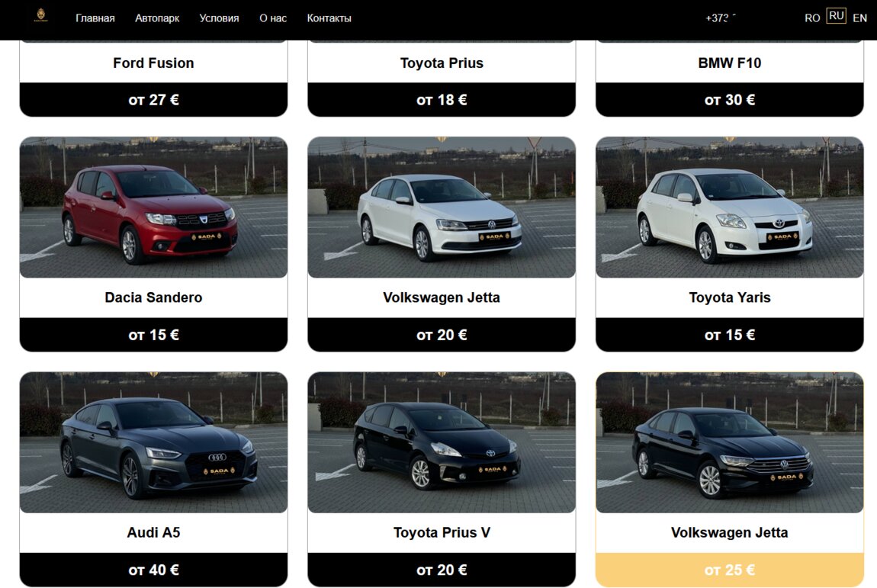Click the BMW F10 title
The height and width of the screenshot is (588, 877).
tap(730, 63)
